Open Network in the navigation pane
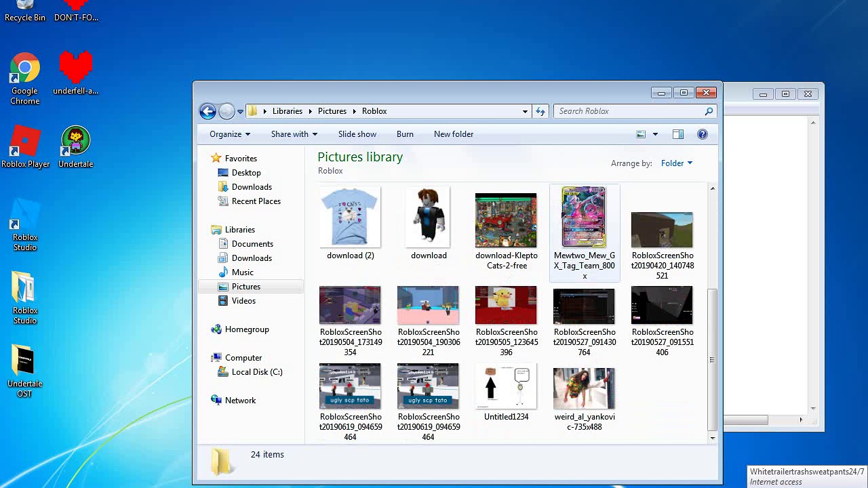 [233, 401]
